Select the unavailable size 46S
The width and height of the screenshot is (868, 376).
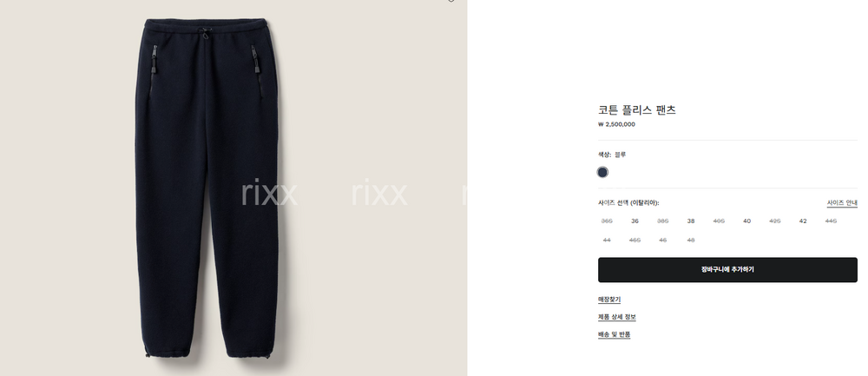635,241
